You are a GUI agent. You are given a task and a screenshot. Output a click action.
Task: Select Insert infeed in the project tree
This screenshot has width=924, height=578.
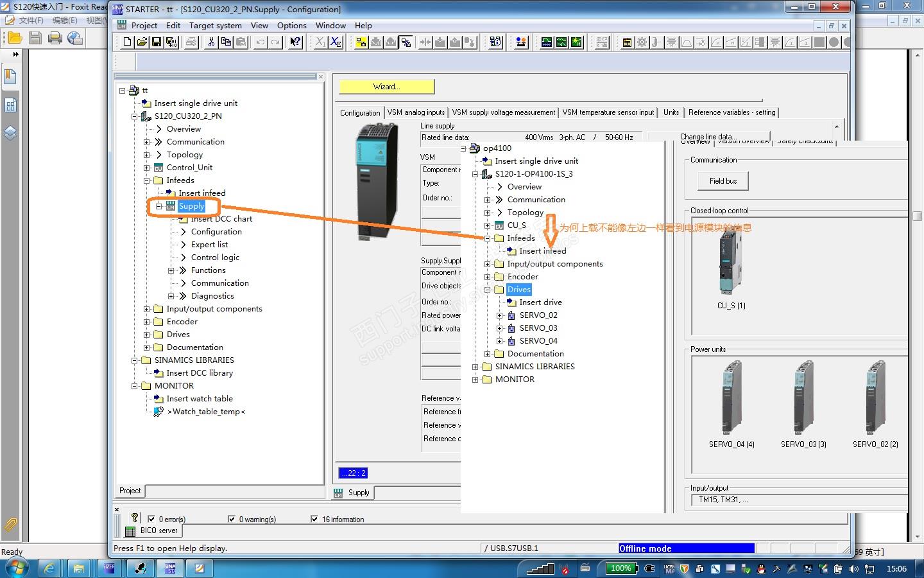click(201, 193)
